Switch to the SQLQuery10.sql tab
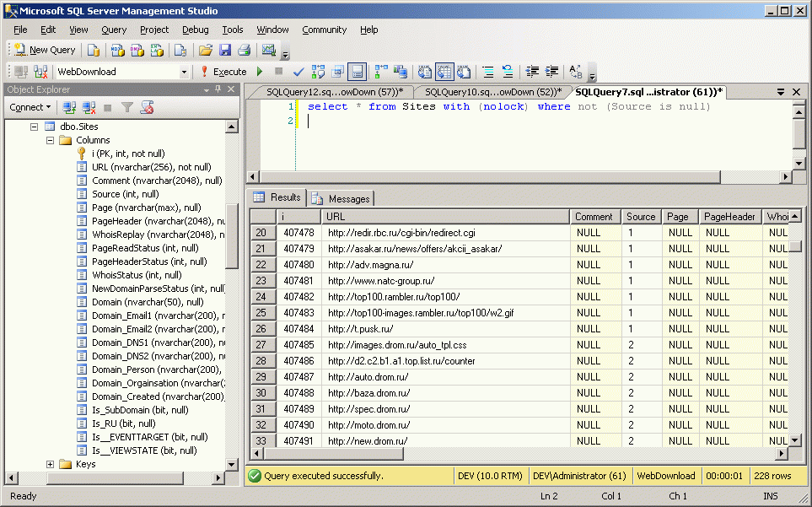812x507 pixels. coord(492,92)
